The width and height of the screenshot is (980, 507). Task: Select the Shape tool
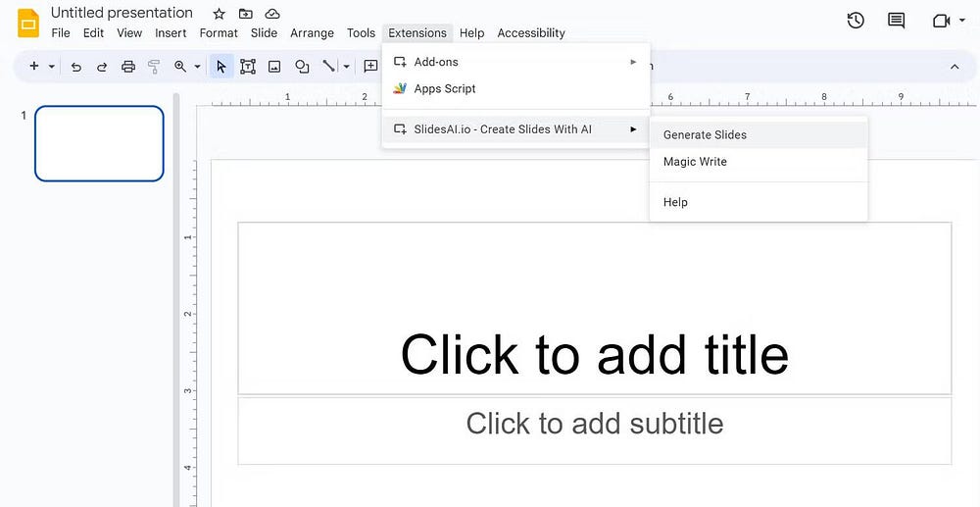(302, 67)
